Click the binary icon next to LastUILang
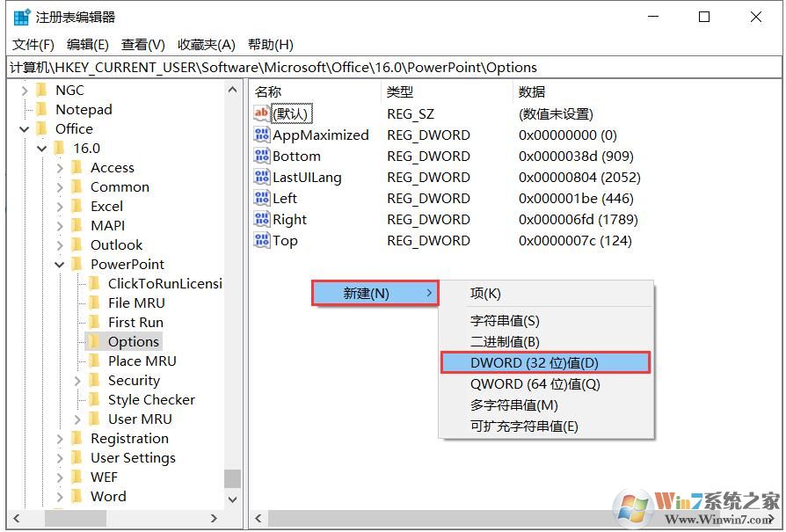This screenshot has height=532, width=786. tap(260, 177)
